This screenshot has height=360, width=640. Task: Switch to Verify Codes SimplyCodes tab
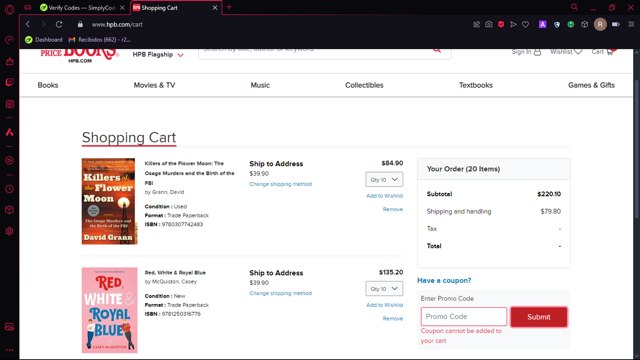click(x=82, y=8)
